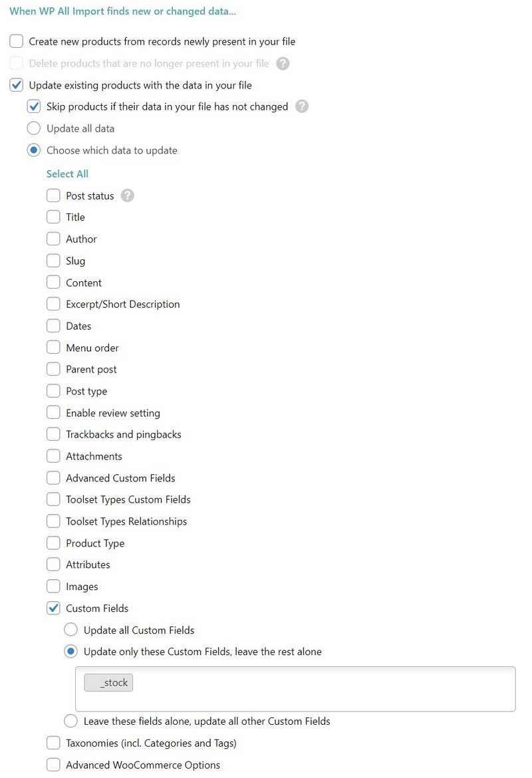Check the Images checkbox
This screenshot has width=532, height=778.
click(53, 586)
